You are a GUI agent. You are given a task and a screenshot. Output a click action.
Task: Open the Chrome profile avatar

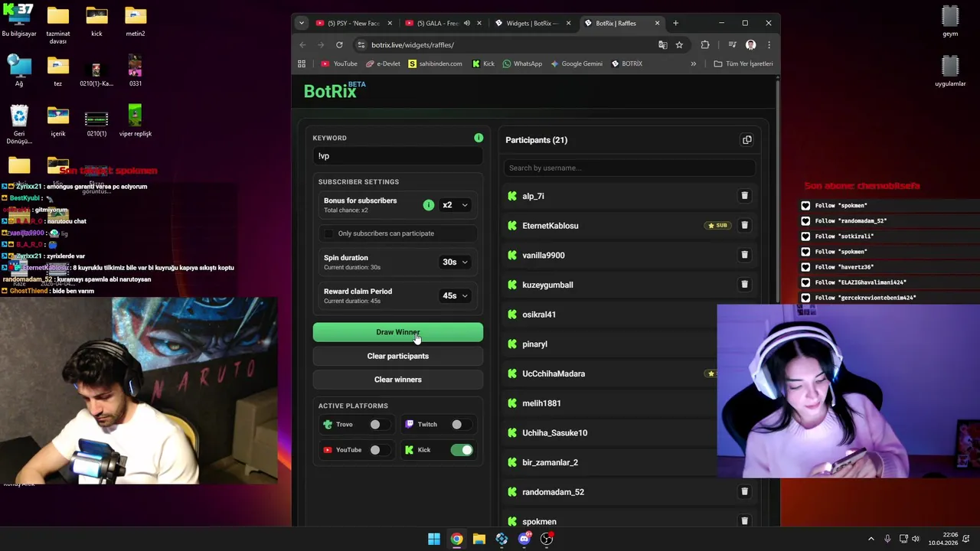click(751, 44)
